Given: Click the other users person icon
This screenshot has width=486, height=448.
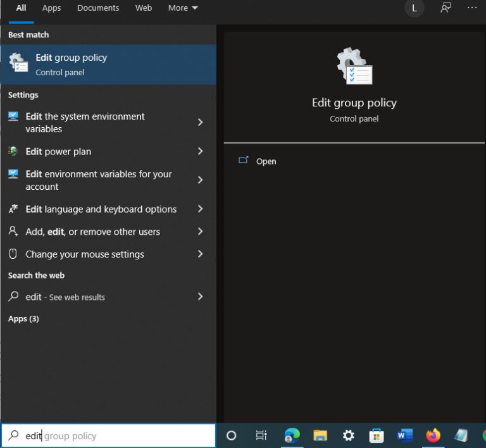Looking at the screenshot, I should (x=13, y=231).
